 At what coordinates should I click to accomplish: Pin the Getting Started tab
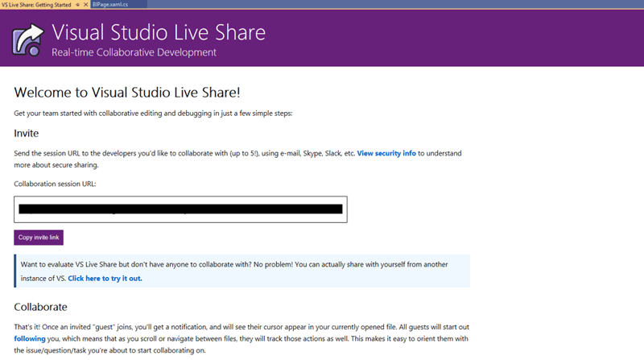pyautogui.click(x=77, y=5)
